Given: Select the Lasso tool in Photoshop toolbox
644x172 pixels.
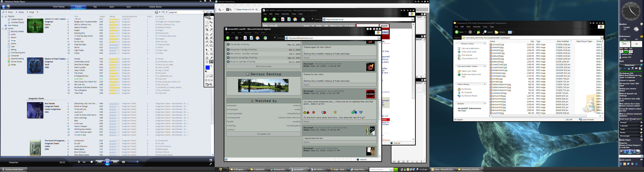Looking at the screenshot, I should coord(207,26).
